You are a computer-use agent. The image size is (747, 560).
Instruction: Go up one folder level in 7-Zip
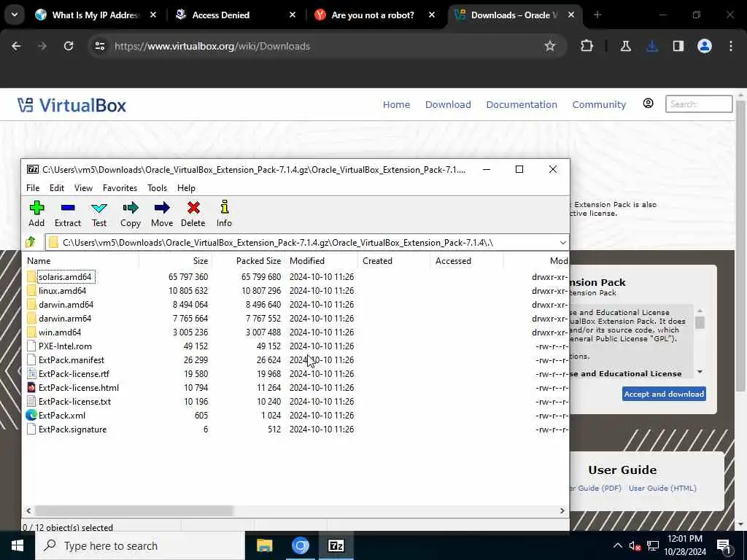[x=31, y=242]
